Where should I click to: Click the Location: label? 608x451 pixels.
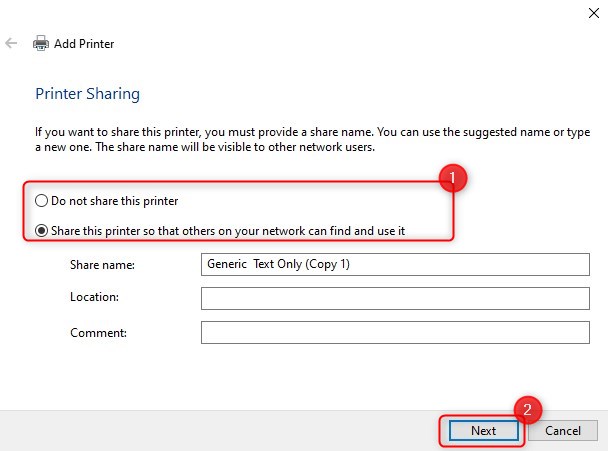pos(94,297)
